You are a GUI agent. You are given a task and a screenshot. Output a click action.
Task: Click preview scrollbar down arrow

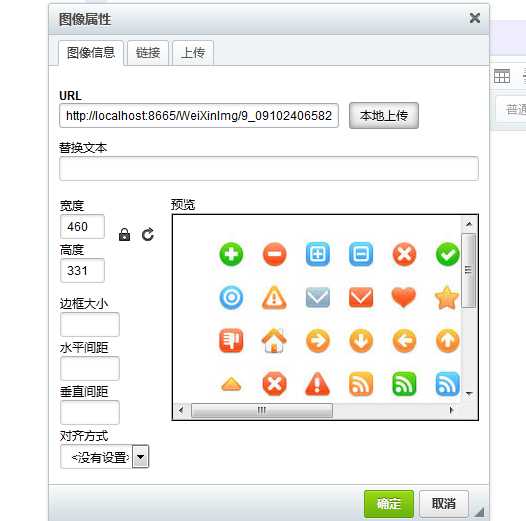[469, 393]
